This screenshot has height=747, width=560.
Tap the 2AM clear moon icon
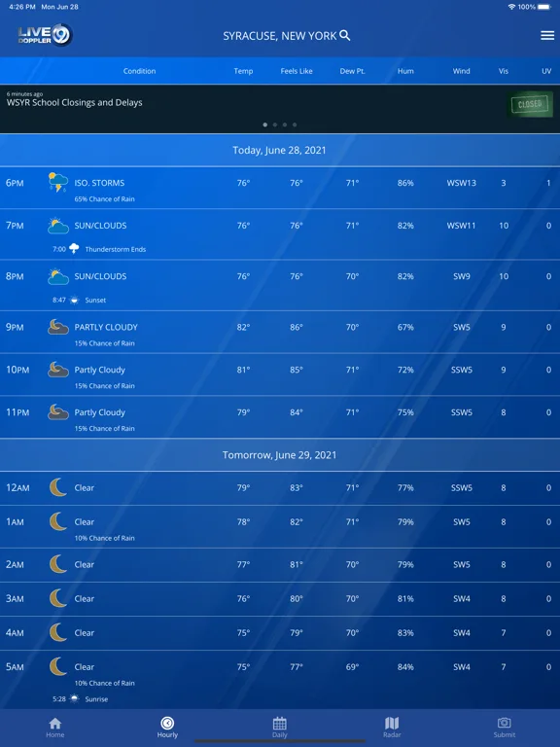(x=58, y=564)
